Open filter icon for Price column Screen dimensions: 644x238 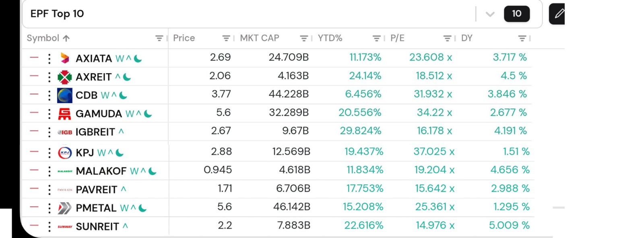click(x=226, y=38)
